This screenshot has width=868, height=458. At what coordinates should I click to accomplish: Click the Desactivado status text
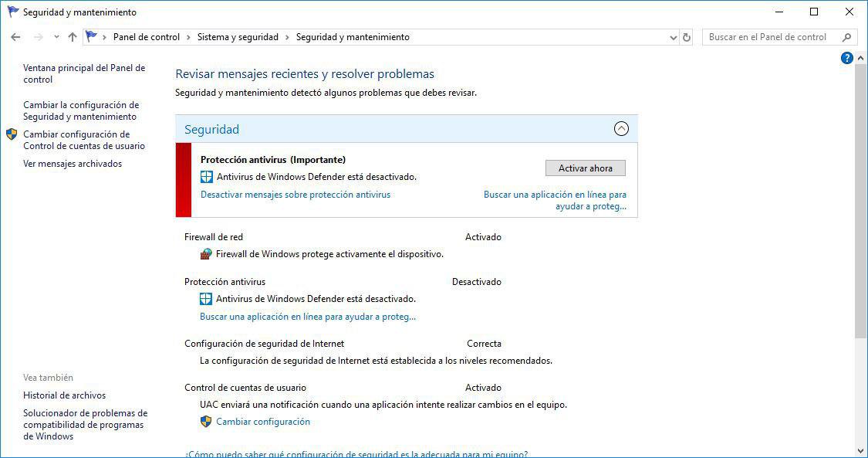click(477, 282)
